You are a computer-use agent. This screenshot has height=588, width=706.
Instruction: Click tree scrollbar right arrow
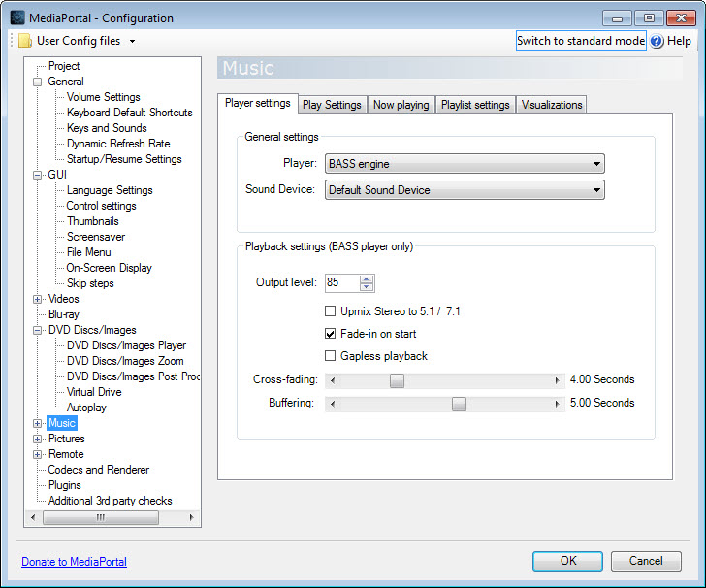[x=191, y=517]
